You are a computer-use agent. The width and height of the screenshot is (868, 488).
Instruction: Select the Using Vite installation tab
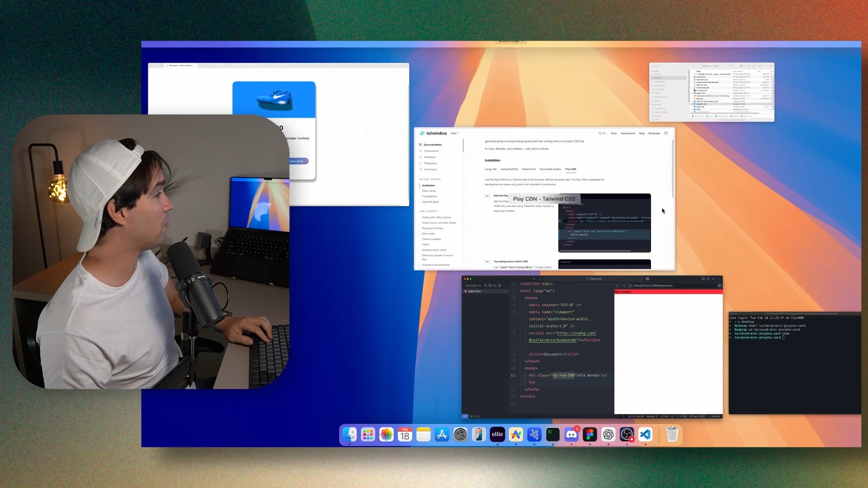[491, 169]
